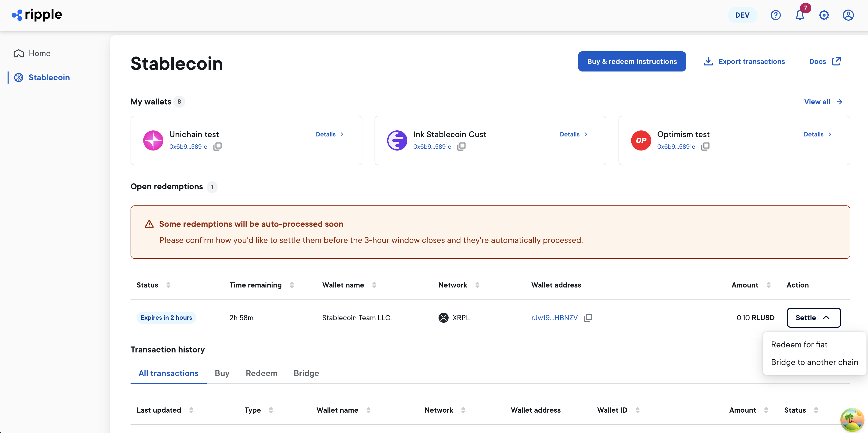Sort redemptions by Wallet name
The image size is (868, 433).
[374, 285]
